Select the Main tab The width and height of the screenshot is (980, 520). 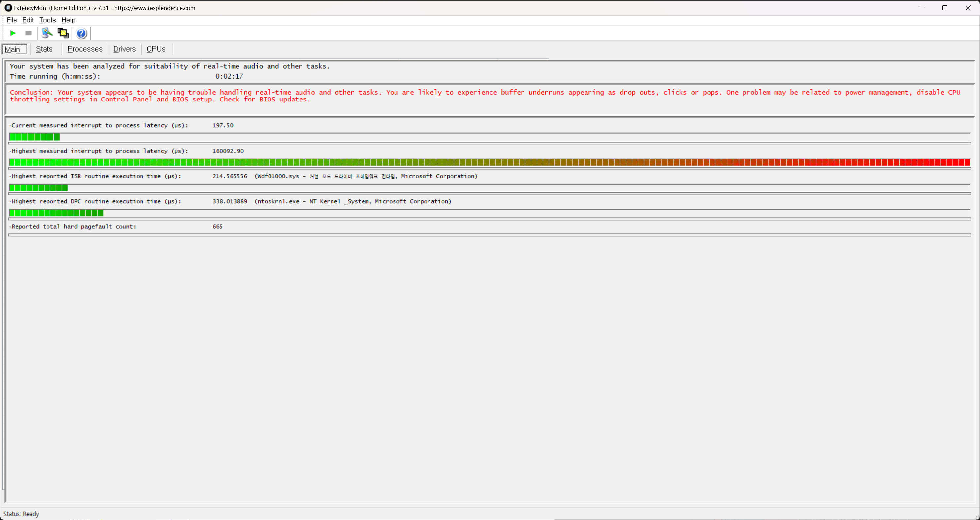[13, 49]
